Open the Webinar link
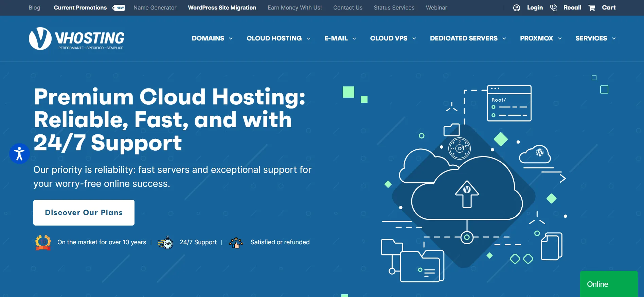This screenshot has width=644, height=297. coord(436,8)
